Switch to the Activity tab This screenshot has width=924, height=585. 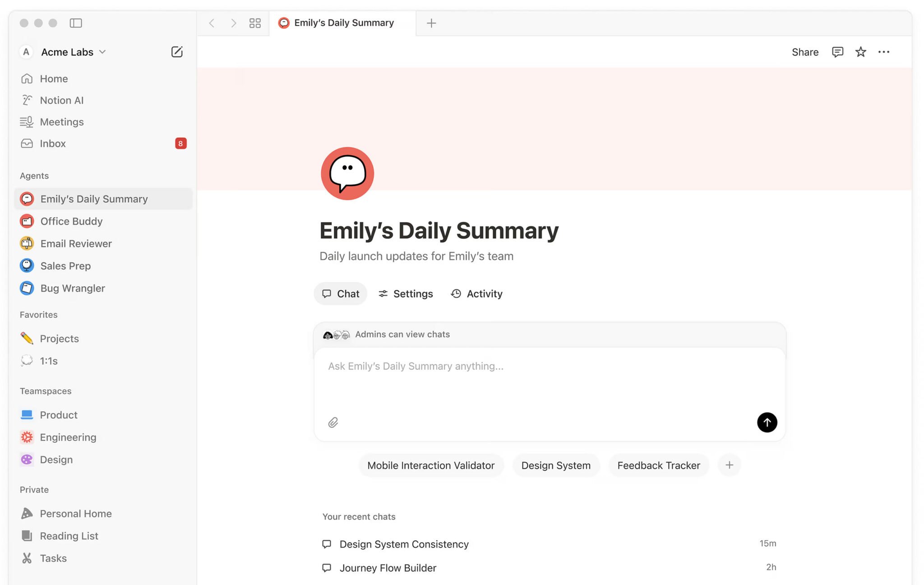(476, 293)
